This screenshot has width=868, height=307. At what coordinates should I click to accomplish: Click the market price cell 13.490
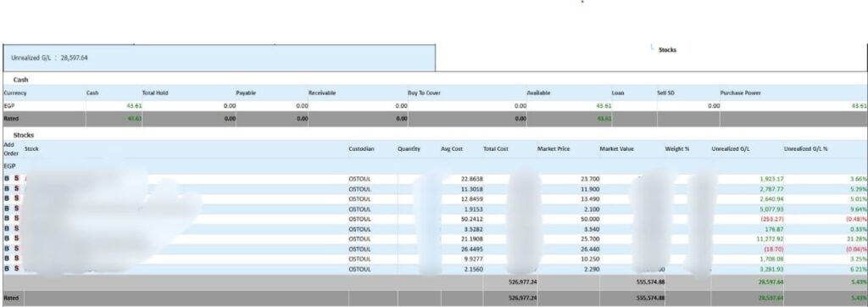[x=590, y=198]
